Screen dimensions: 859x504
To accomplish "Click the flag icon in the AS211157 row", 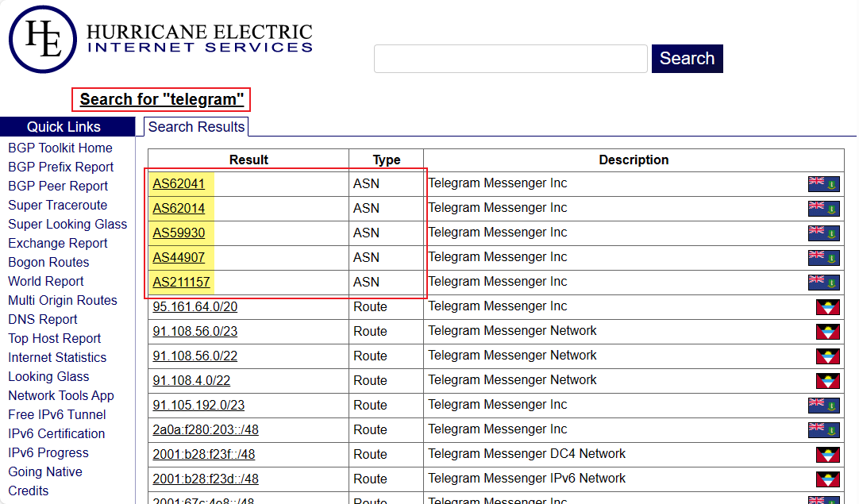I will [823, 283].
